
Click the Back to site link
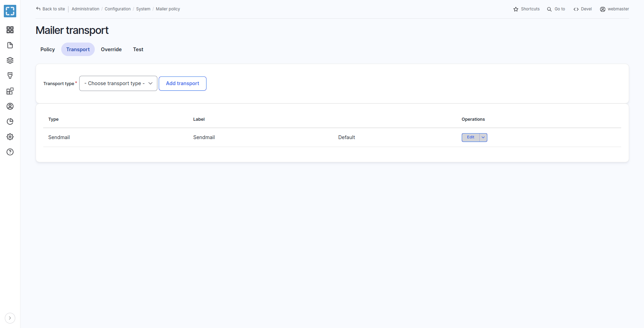click(x=50, y=9)
